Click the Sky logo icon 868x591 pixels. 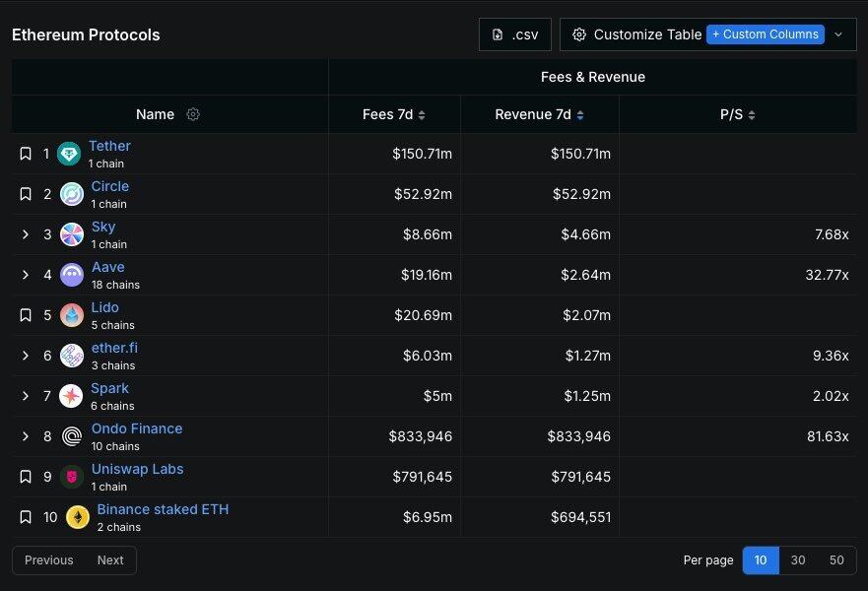[x=72, y=234]
